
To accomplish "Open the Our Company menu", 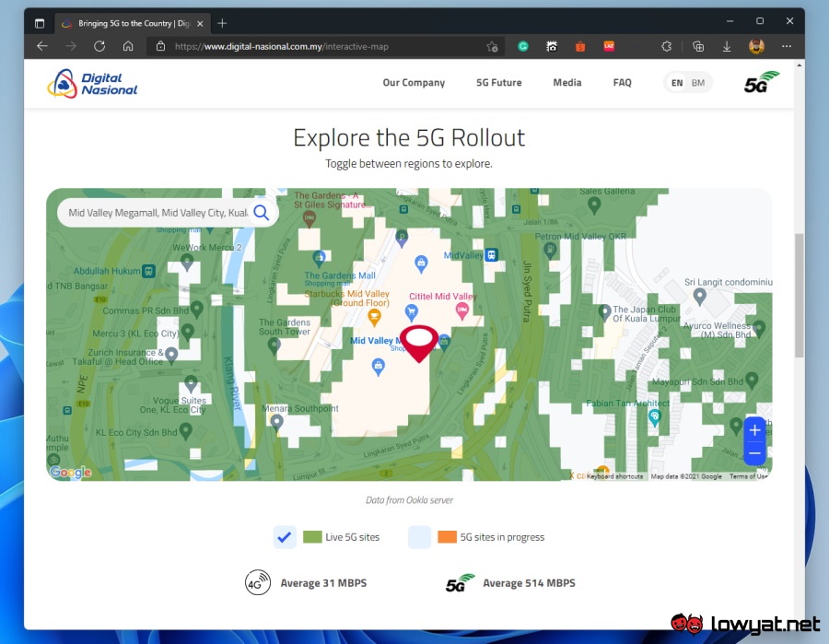I will [x=414, y=83].
